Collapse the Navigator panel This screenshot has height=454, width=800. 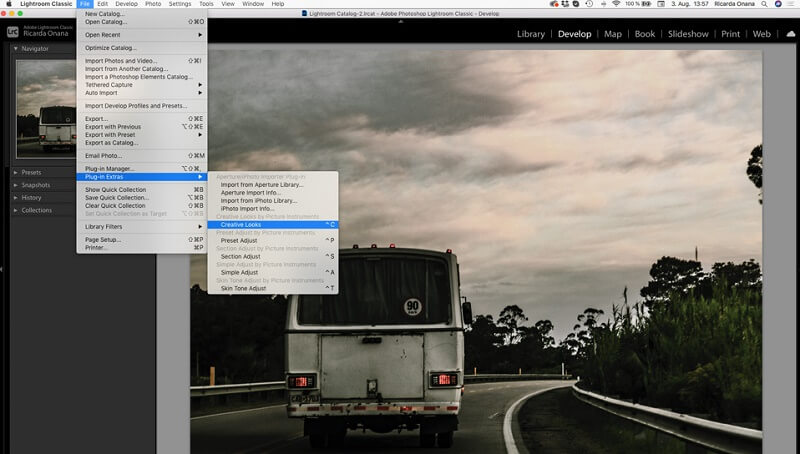pos(16,48)
